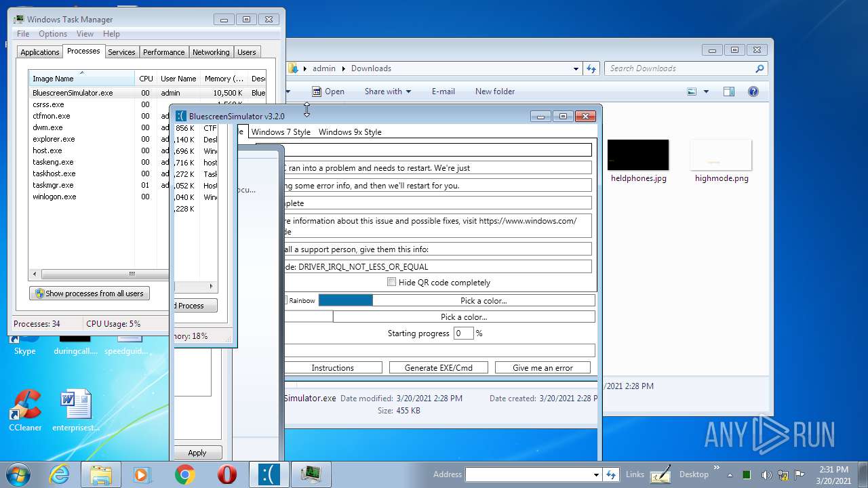Expand the address bar history dropdown
868x488 pixels.
click(x=576, y=68)
